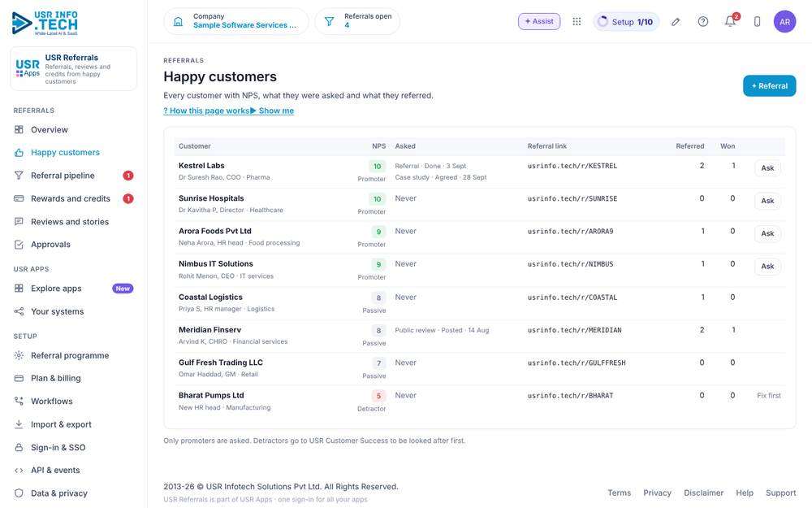Open the How this page works link
The height and width of the screenshot is (508, 812).
pyautogui.click(x=206, y=111)
